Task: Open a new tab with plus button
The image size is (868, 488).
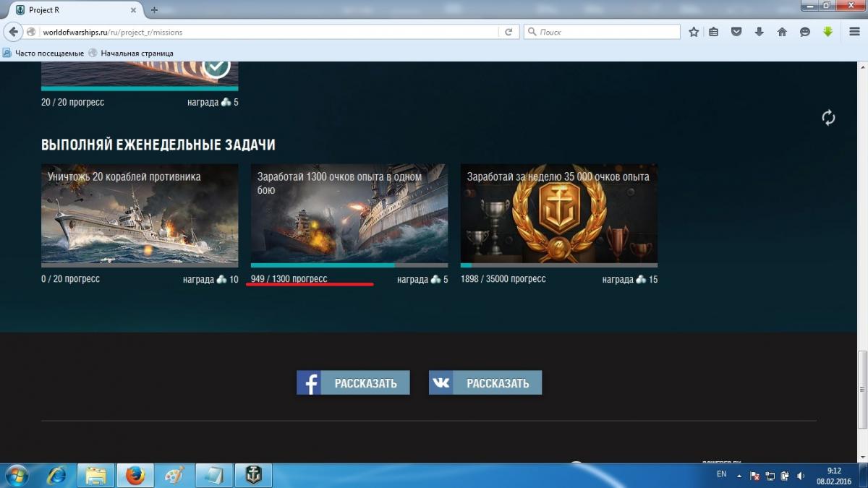Action: pyautogui.click(x=154, y=10)
